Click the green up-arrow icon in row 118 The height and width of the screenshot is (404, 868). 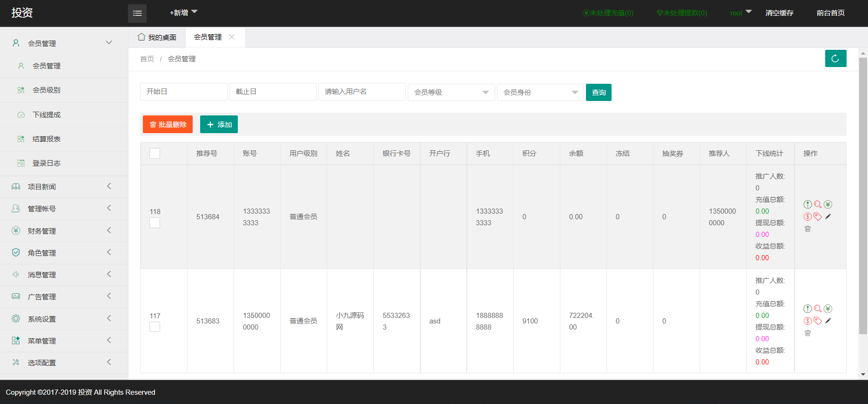(807, 204)
